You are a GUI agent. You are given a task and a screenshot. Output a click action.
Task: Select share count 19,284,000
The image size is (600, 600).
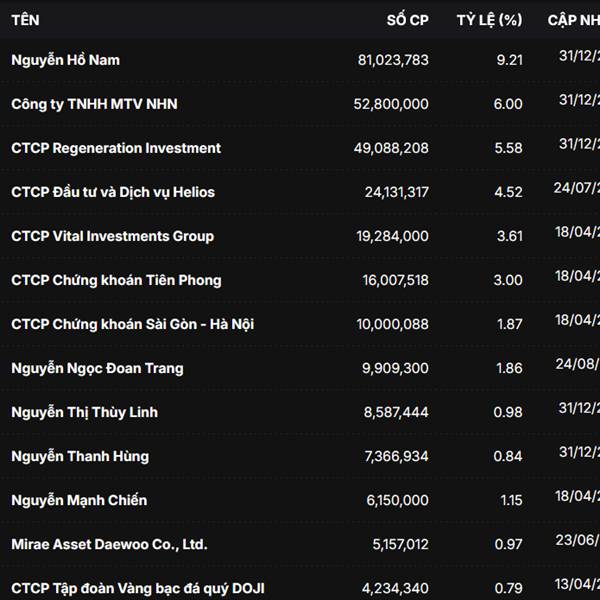pyautogui.click(x=392, y=236)
